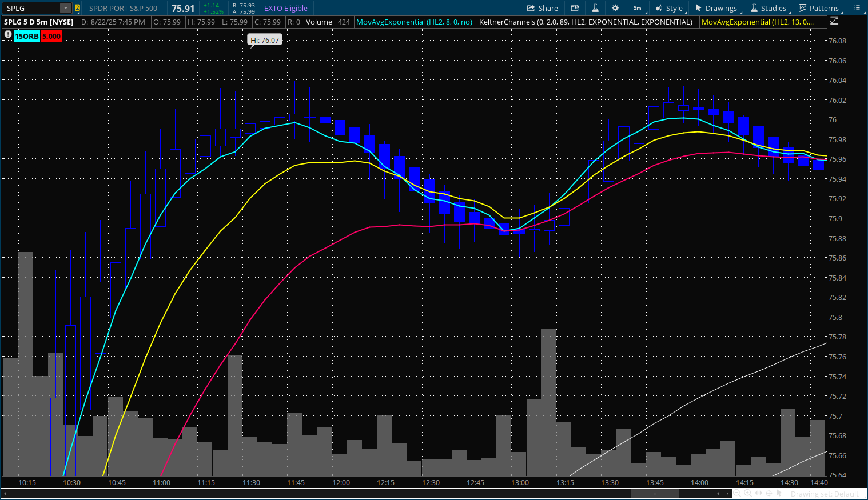868x500 pixels.
Task: Click the O: 75.99 open value
Action: click(167, 22)
